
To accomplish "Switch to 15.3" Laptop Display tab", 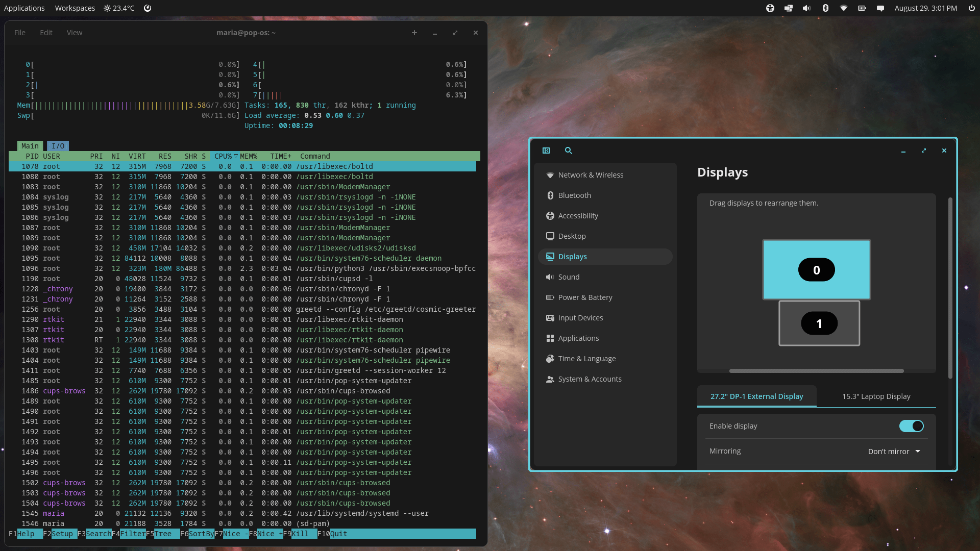I will tap(876, 396).
